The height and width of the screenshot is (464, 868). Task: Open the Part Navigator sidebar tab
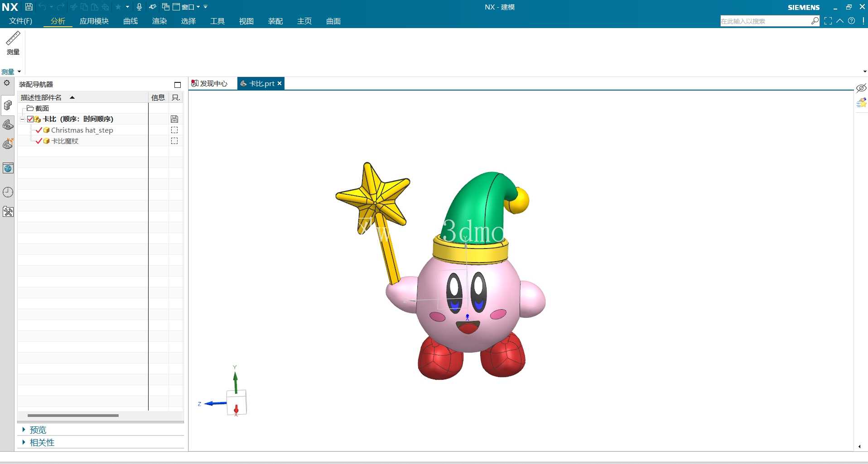click(8, 125)
